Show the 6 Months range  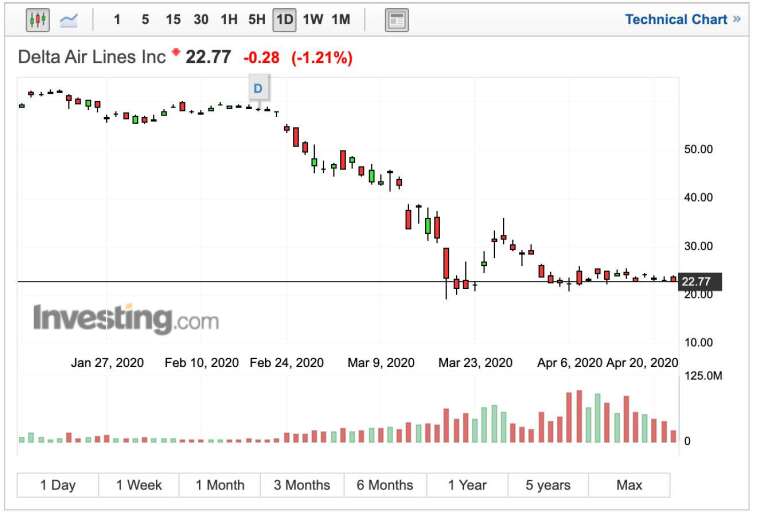pos(385,485)
